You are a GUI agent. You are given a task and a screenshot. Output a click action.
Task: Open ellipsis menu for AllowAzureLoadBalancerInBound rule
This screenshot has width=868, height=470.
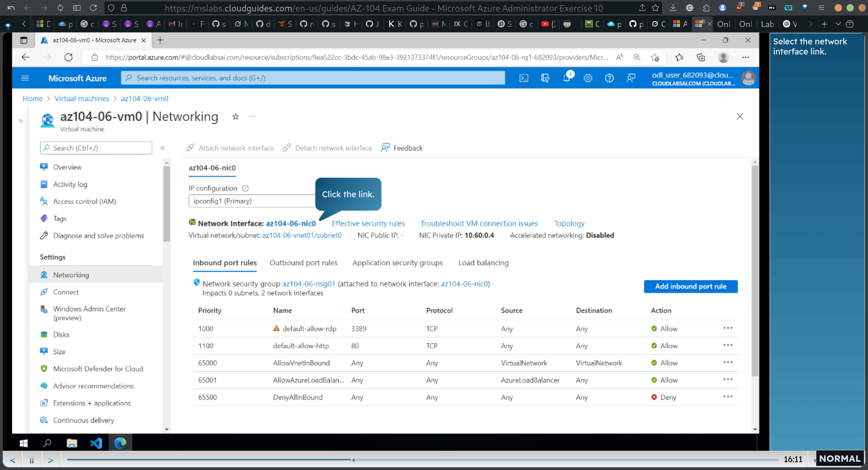[x=728, y=380]
